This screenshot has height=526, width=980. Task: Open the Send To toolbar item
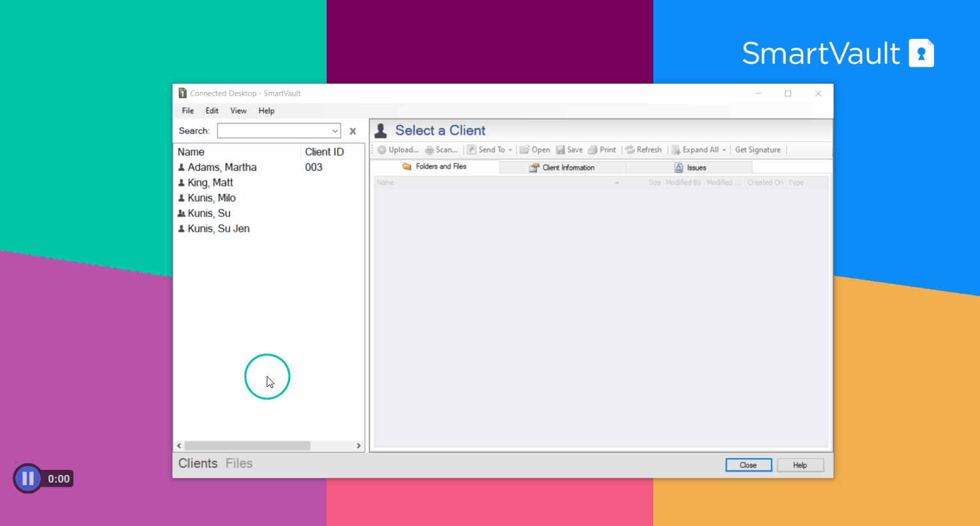tap(486, 150)
